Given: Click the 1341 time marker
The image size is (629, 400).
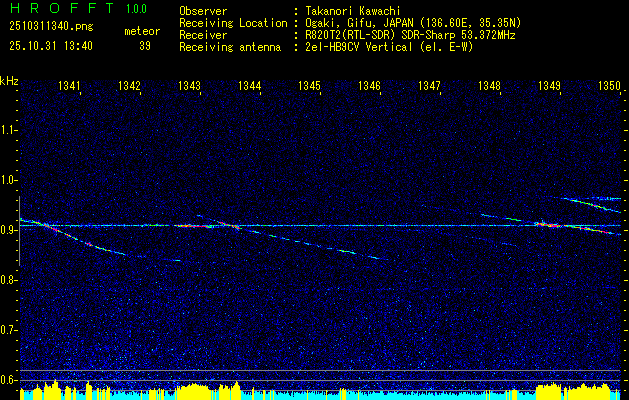Looking at the screenshot, I should point(70,86).
